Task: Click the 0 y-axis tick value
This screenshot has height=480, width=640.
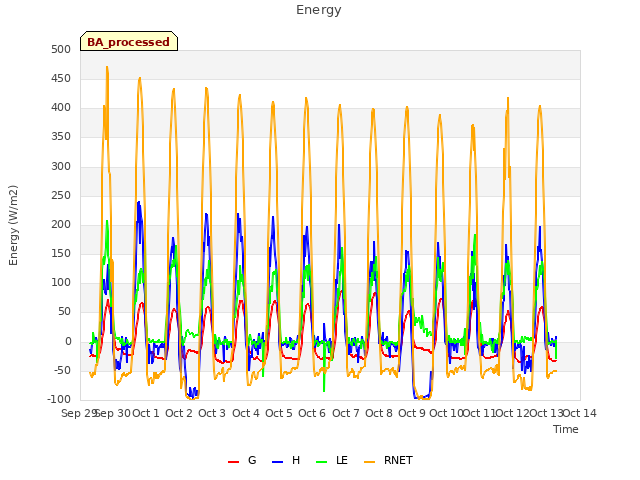Action: pyautogui.click(x=68, y=342)
